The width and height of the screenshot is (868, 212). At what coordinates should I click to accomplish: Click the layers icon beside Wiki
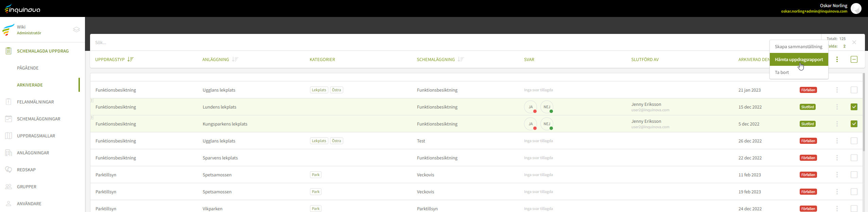coord(76,30)
